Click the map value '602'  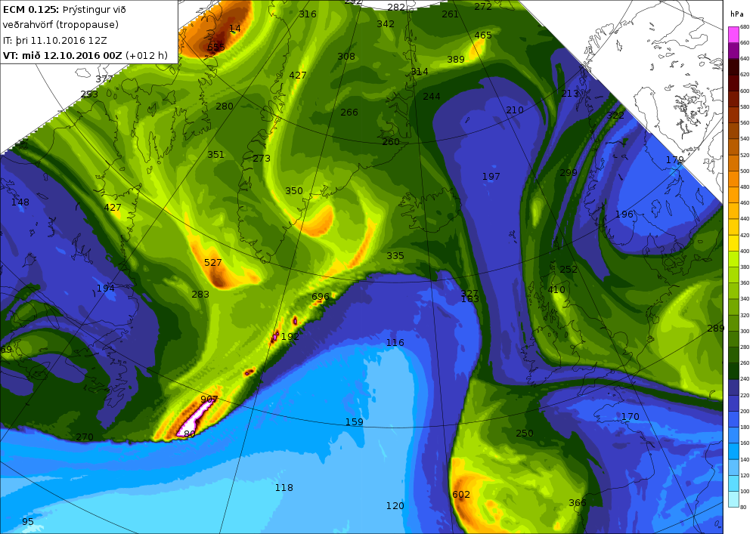pos(461,495)
